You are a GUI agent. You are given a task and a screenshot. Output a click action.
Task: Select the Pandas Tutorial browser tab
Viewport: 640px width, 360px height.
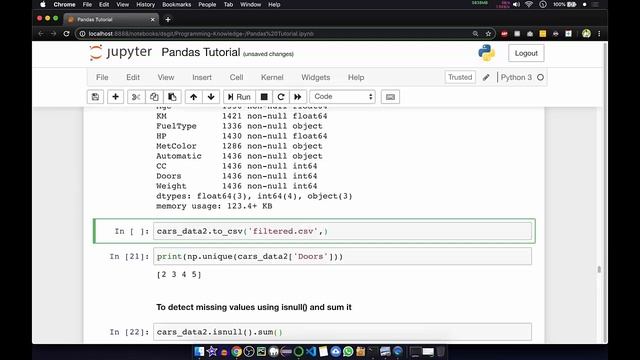click(110, 19)
